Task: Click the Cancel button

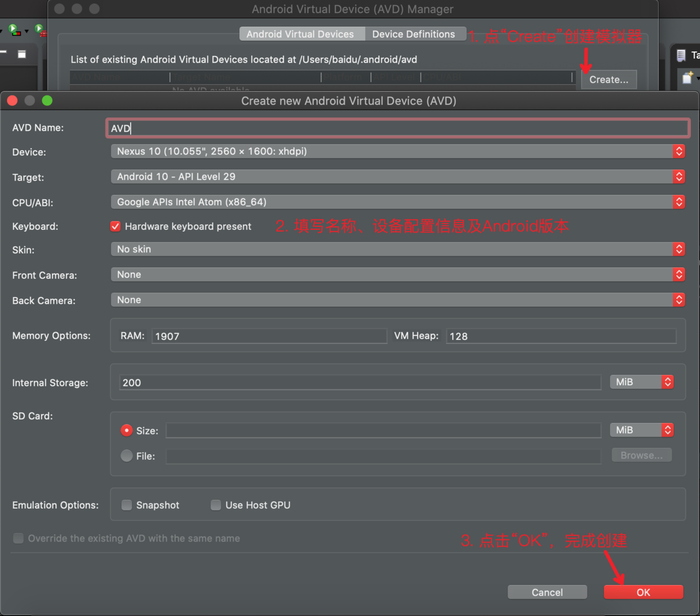Action: pos(547,592)
